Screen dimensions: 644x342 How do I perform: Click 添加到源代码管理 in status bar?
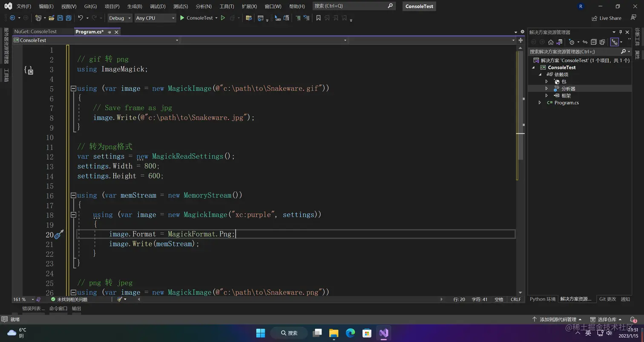click(558, 319)
